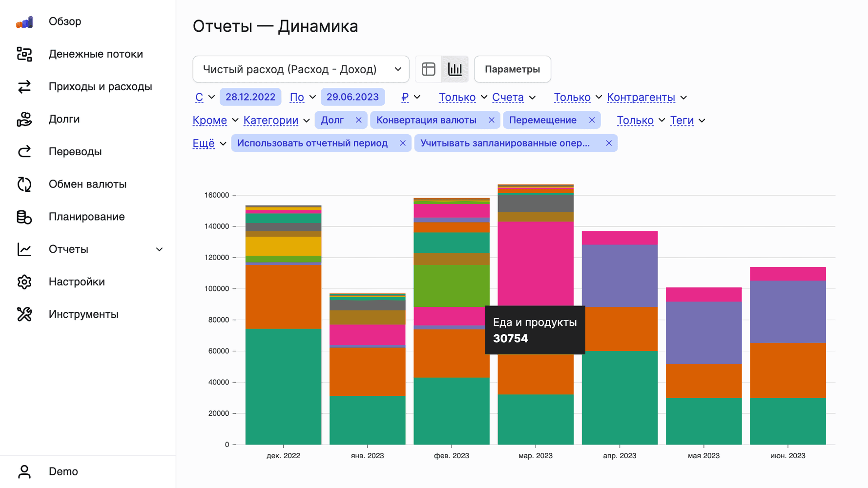Click the Demo user profile icon

tap(24, 471)
